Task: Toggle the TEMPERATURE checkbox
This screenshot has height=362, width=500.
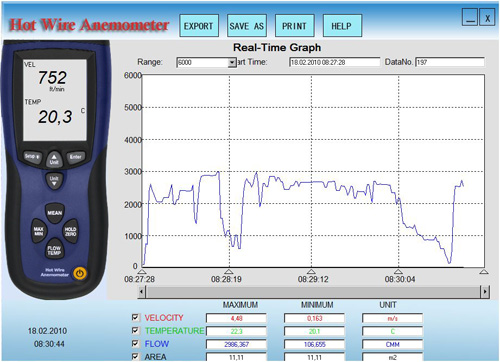Action: (135, 330)
